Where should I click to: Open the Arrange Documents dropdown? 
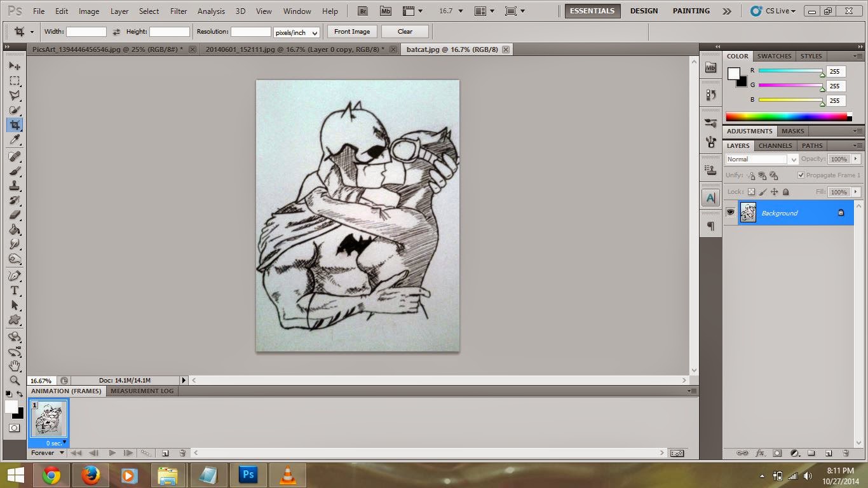(485, 11)
